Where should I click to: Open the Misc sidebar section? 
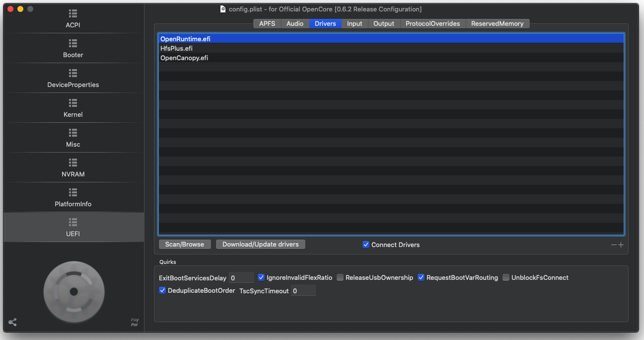pos(73,133)
